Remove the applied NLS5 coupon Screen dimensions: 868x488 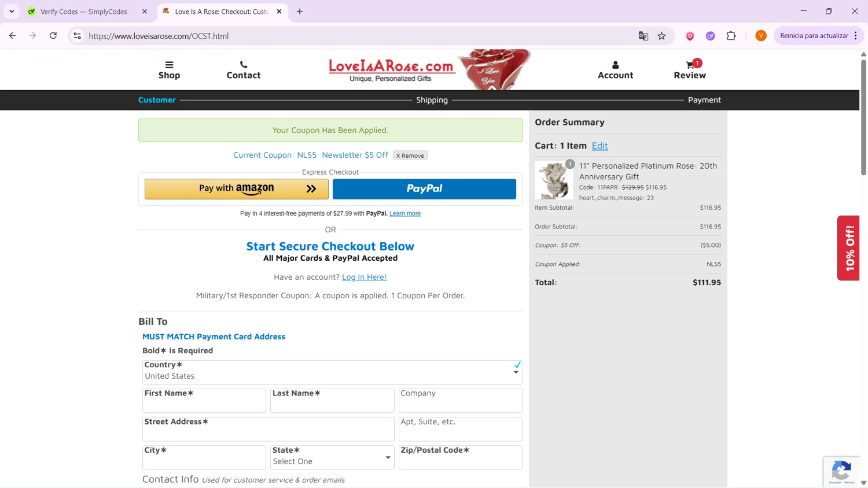point(410,156)
